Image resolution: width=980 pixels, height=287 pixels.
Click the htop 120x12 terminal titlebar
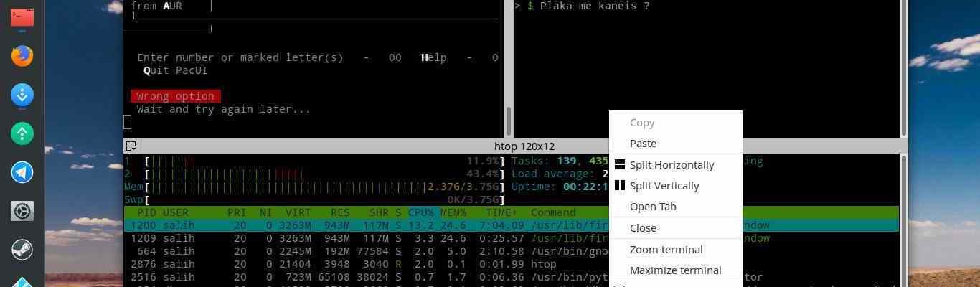tap(524, 146)
